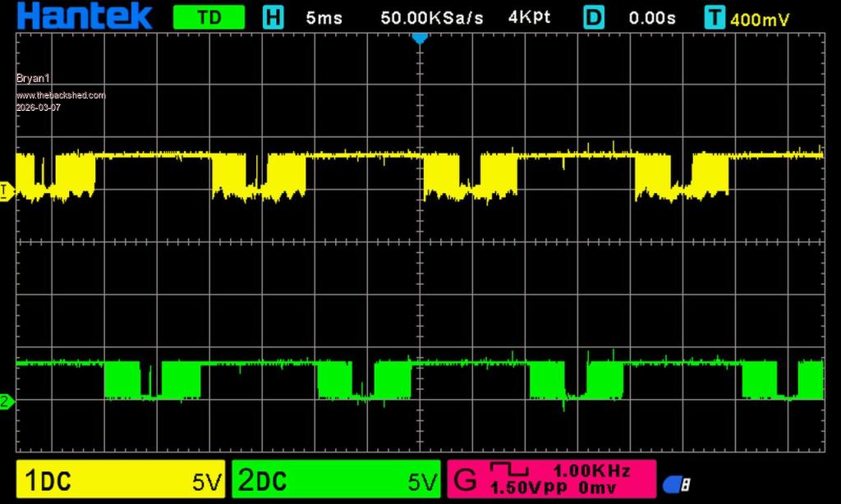Click the blue D delay icon
Viewport: 841px width, 504px height.
[594, 17]
